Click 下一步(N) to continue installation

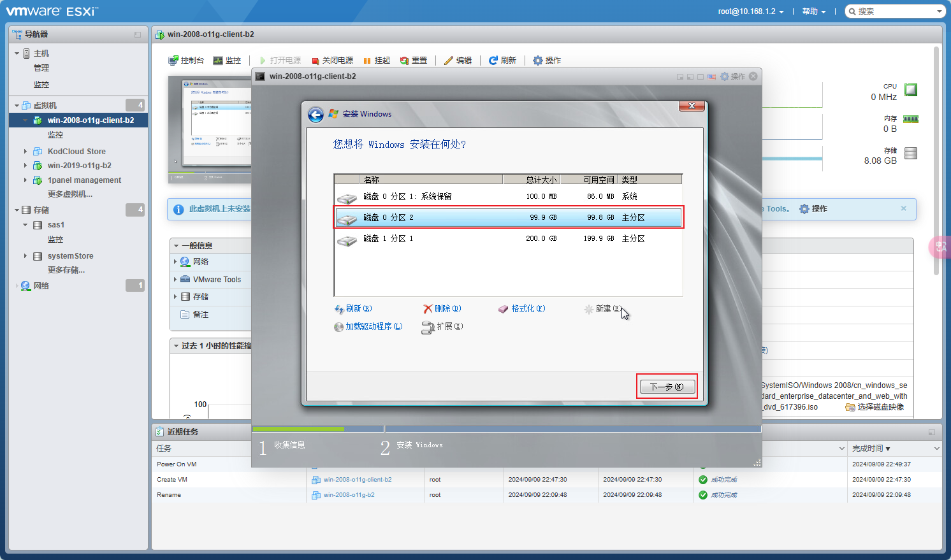click(x=667, y=387)
